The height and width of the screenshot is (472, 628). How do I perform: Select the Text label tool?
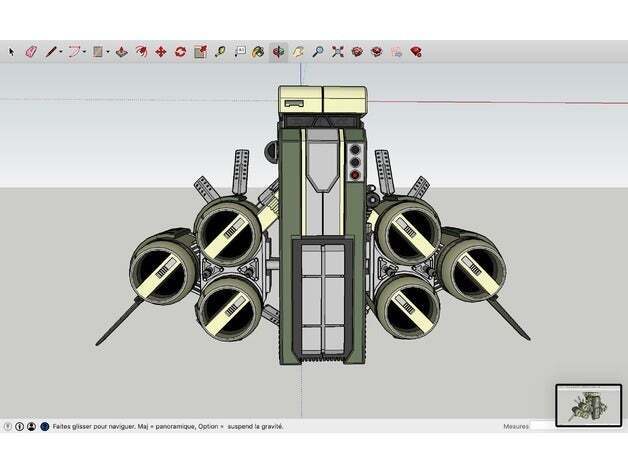coord(240,52)
